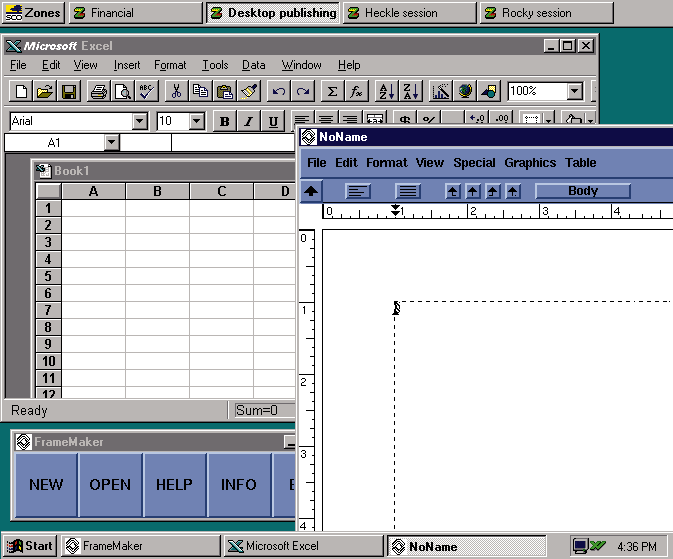Click the OPEN button in FrameMaker panel
The image size is (673, 559).
tap(110, 485)
